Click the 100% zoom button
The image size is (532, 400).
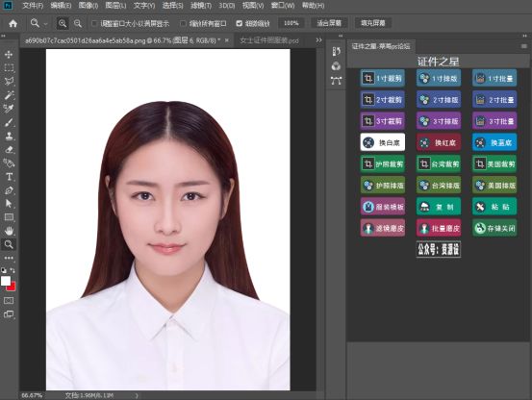tap(291, 23)
